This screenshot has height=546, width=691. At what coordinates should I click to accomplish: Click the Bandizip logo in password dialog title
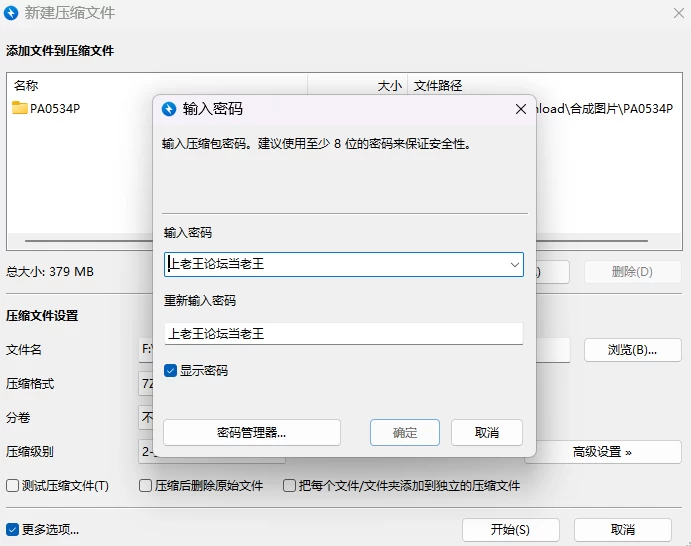click(x=169, y=109)
